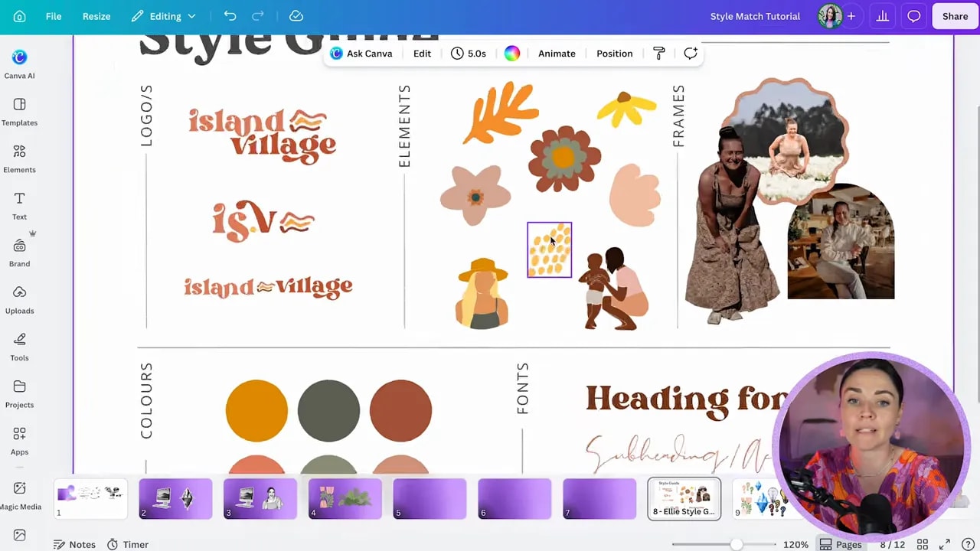The width and height of the screenshot is (980, 551).
Task: Click Ask Canva in floating toolbar
Action: (x=361, y=54)
